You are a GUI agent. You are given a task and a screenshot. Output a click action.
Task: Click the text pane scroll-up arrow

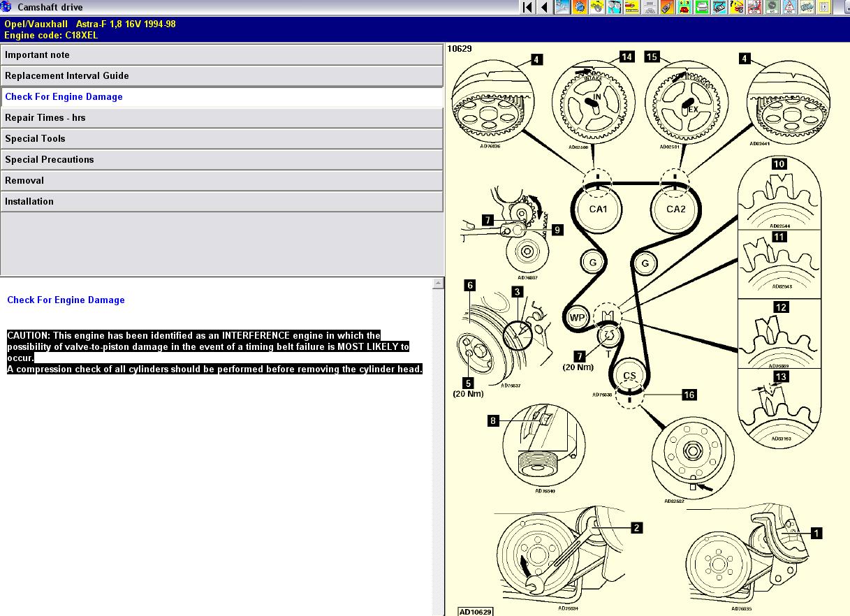point(438,284)
